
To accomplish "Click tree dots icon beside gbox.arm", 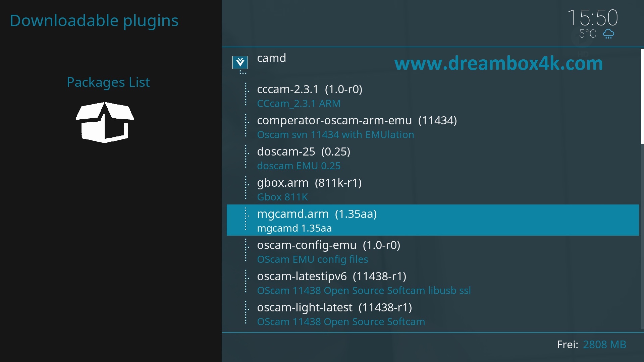I will click(x=247, y=188).
